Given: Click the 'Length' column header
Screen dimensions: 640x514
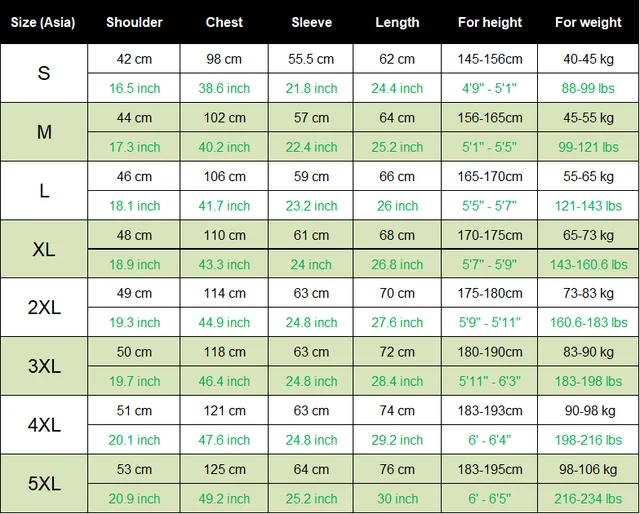Looking at the screenshot, I should (397, 22).
